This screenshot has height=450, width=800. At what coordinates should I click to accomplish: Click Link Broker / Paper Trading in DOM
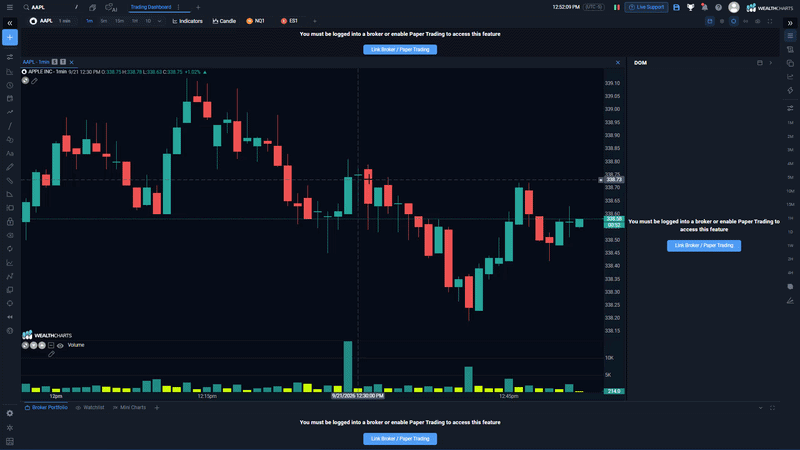(x=704, y=245)
